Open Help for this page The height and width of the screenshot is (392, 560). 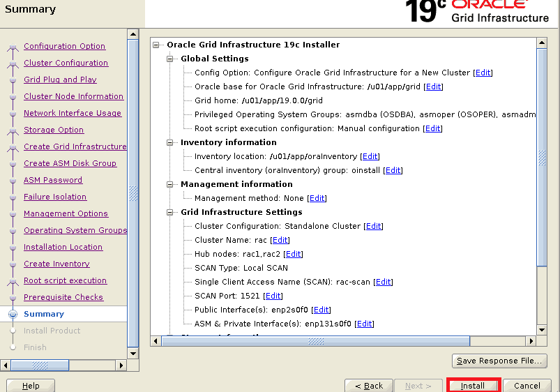pos(31,386)
